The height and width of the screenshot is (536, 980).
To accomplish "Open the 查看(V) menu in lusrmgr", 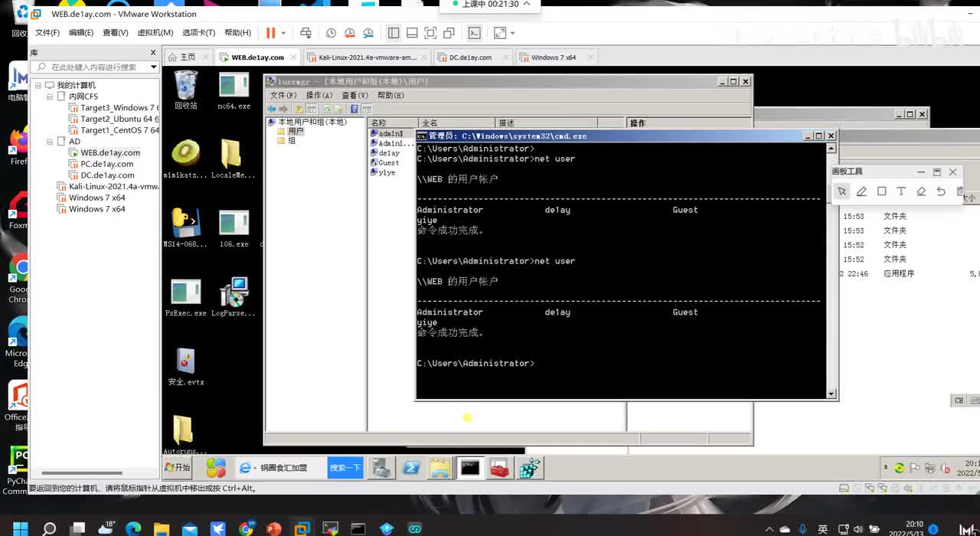I will tap(354, 96).
